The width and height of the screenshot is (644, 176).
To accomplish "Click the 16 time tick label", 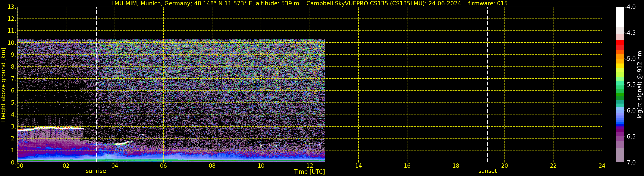I will 407,166.
